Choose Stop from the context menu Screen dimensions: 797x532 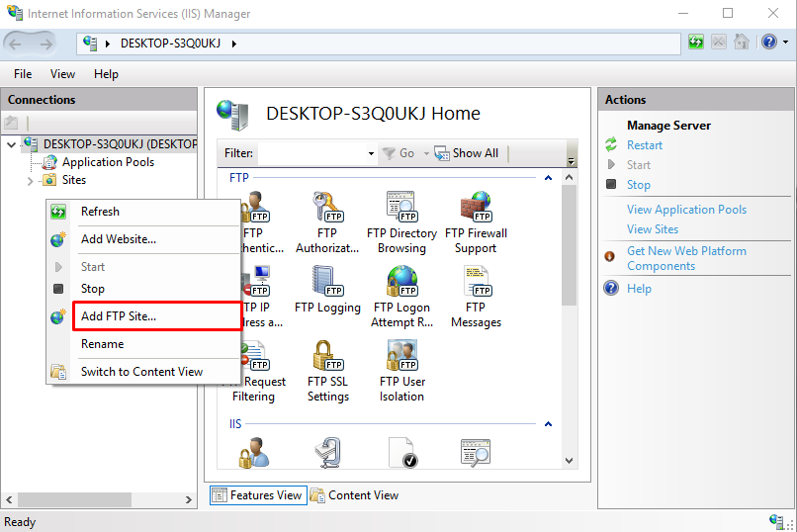[143, 289]
